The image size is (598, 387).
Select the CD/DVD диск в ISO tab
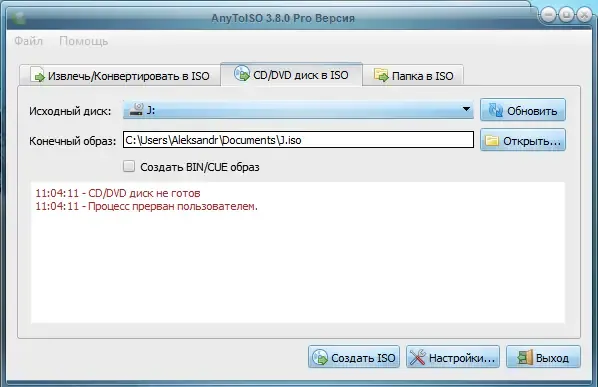(291, 75)
